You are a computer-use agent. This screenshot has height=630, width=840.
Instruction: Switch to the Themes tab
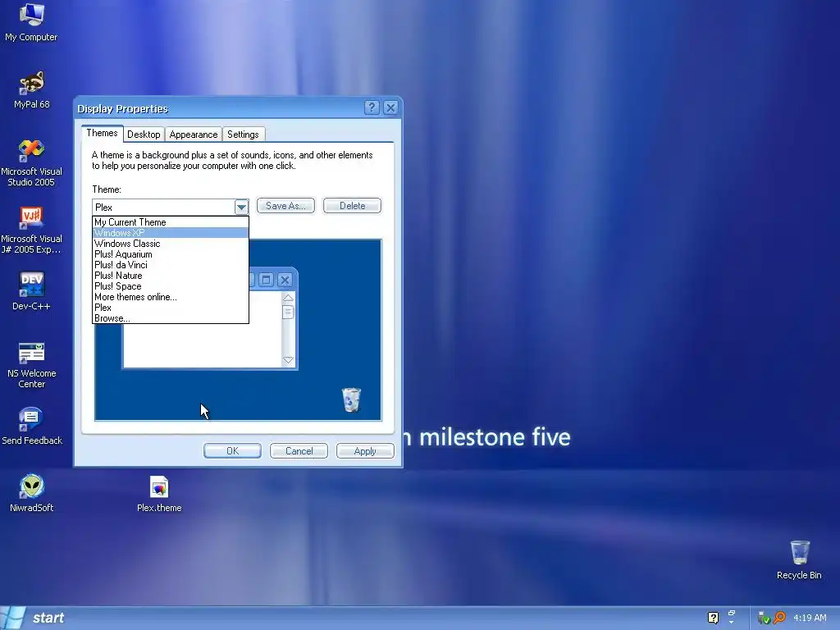(x=102, y=133)
